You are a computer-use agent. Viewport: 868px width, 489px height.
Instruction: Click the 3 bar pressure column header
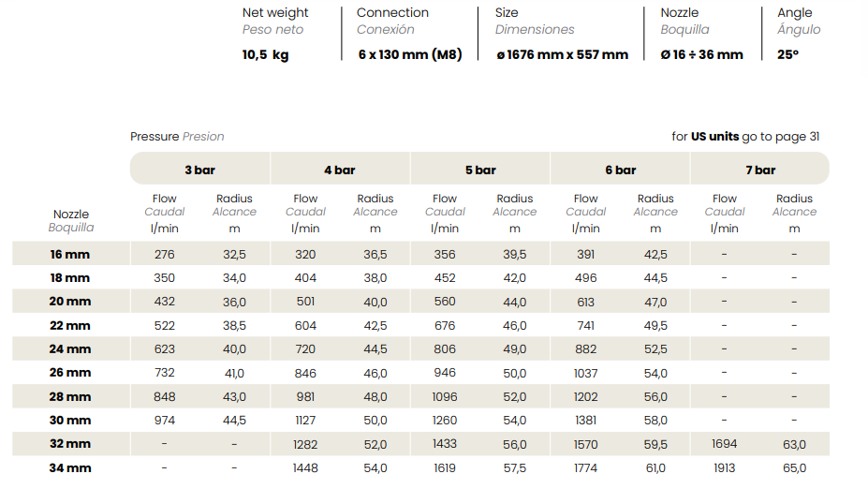199,170
